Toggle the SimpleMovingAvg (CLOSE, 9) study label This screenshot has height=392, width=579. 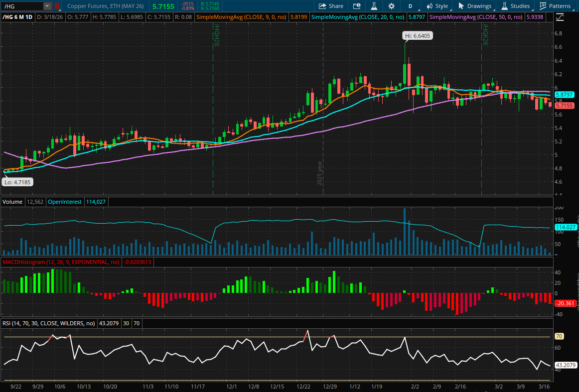pyautogui.click(x=243, y=16)
